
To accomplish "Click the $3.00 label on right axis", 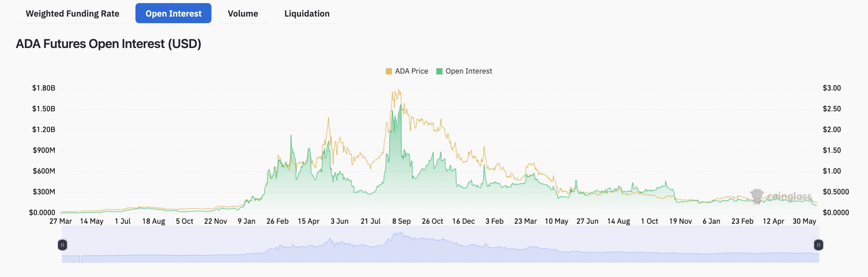I will pos(831,88).
